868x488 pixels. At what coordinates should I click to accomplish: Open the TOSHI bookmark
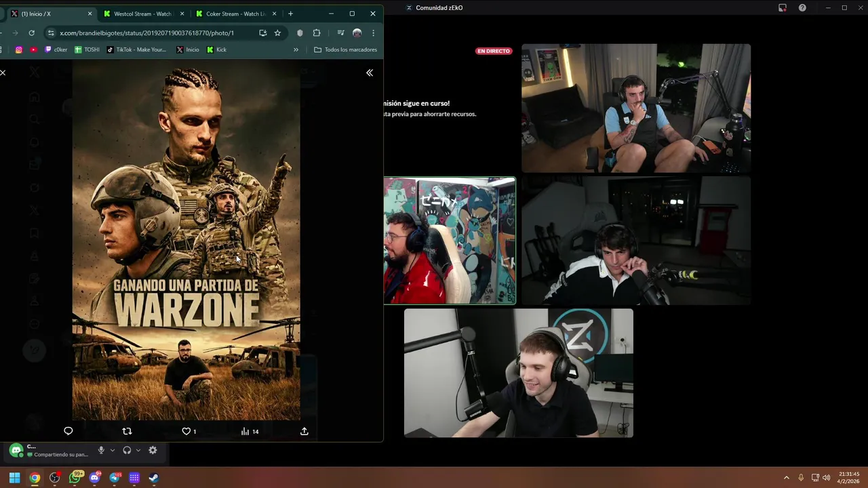click(87, 49)
